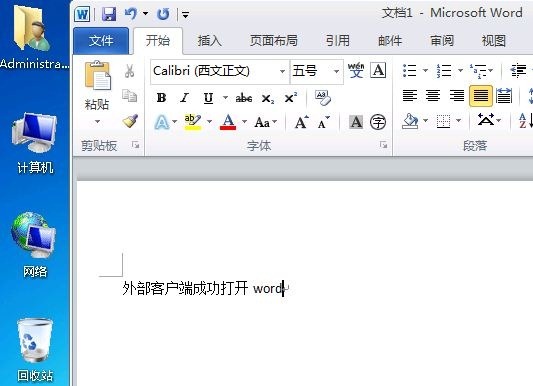Viewport: 533px width, 386px height.
Task: Apply text effects glowing A
Action: click(162, 122)
